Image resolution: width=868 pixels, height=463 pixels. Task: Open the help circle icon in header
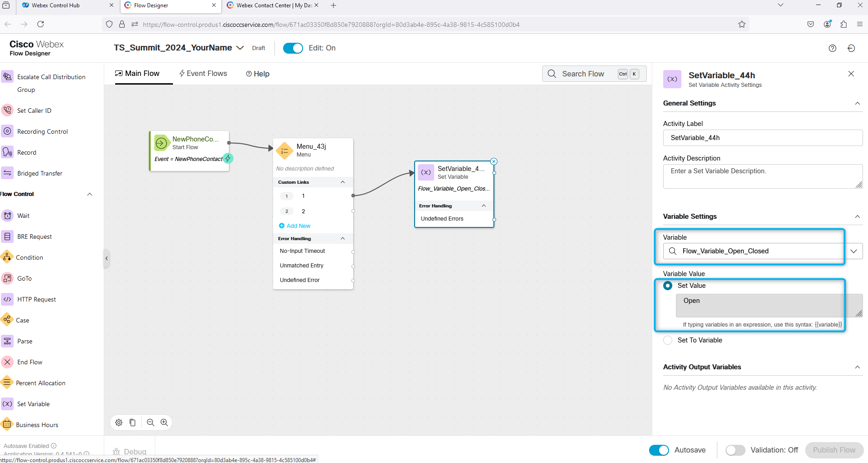pos(832,48)
